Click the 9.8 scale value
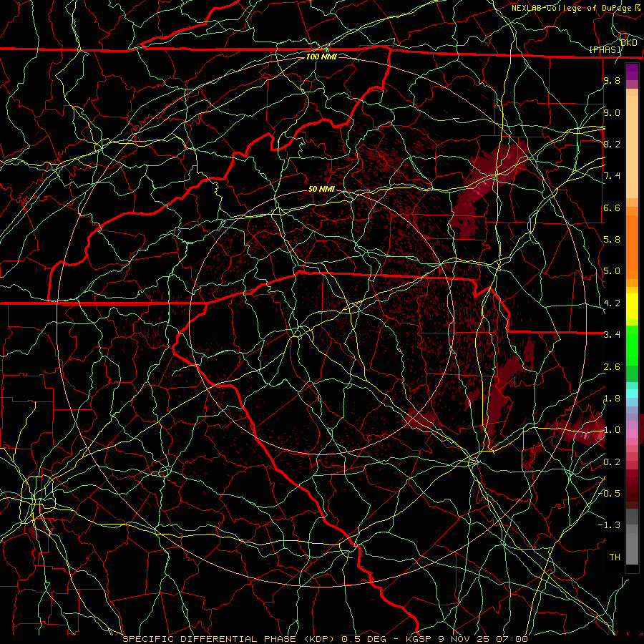Viewport: 644px width, 644px height. pos(612,80)
